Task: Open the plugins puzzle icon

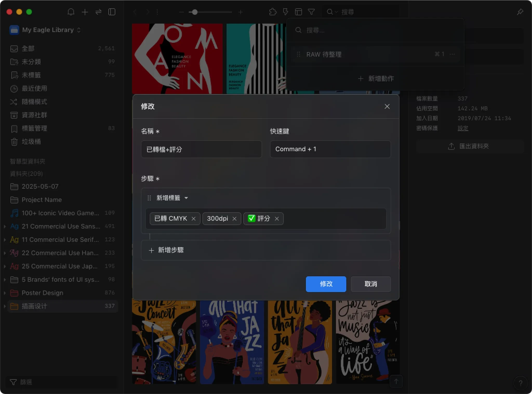Action: tap(273, 12)
